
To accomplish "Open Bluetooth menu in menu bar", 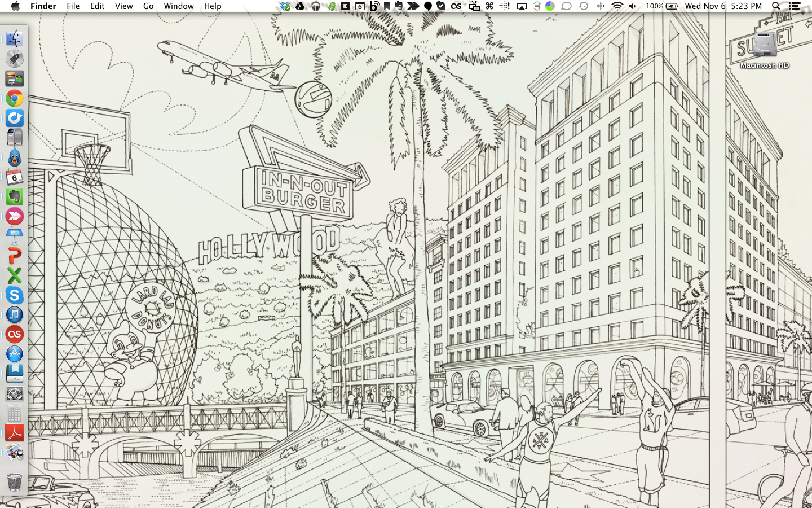I will pos(601,6).
